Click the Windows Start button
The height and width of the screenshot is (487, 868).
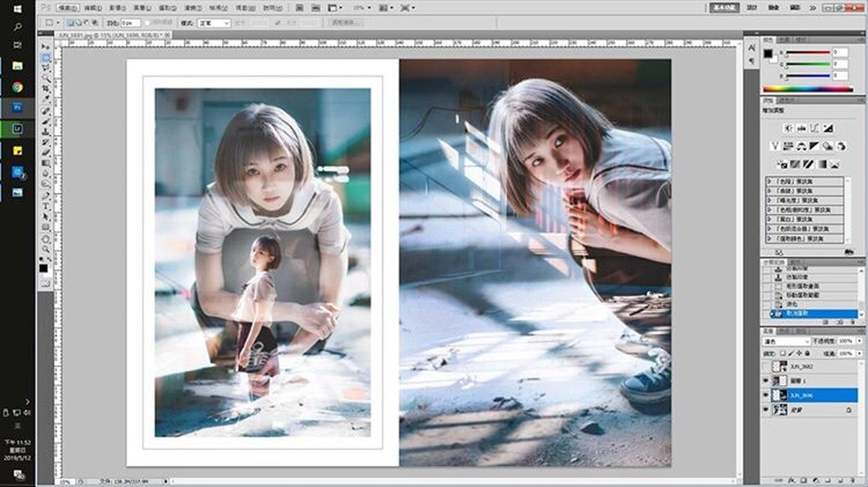coord(17,7)
